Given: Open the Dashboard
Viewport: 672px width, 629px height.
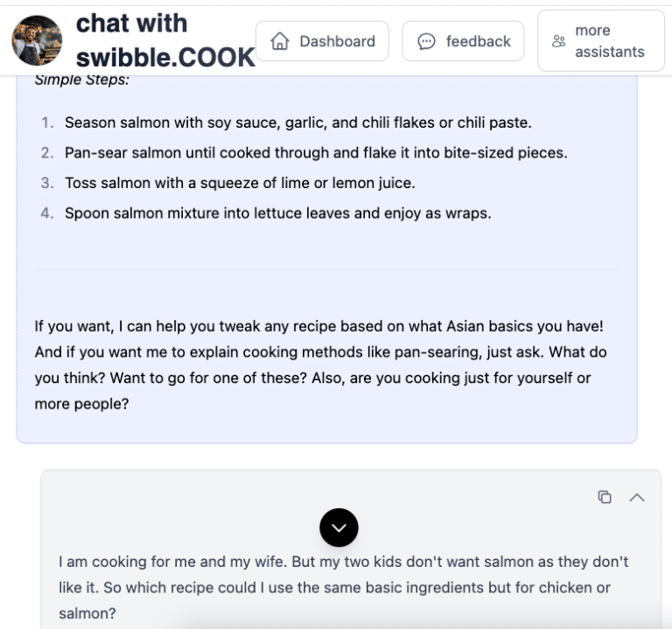Looking at the screenshot, I should click(322, 41).
